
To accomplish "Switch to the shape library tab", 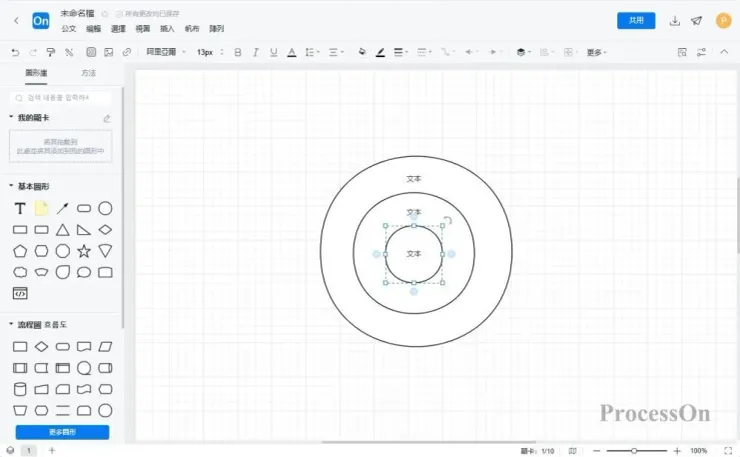I will point(36,73).
